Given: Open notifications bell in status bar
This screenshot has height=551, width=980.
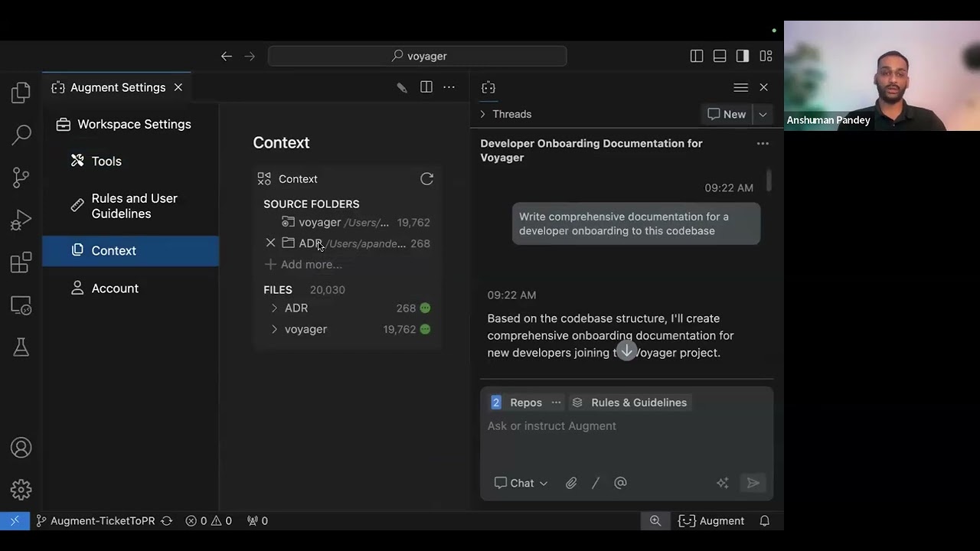Looking at the screenshot, I should coord(764,520).
